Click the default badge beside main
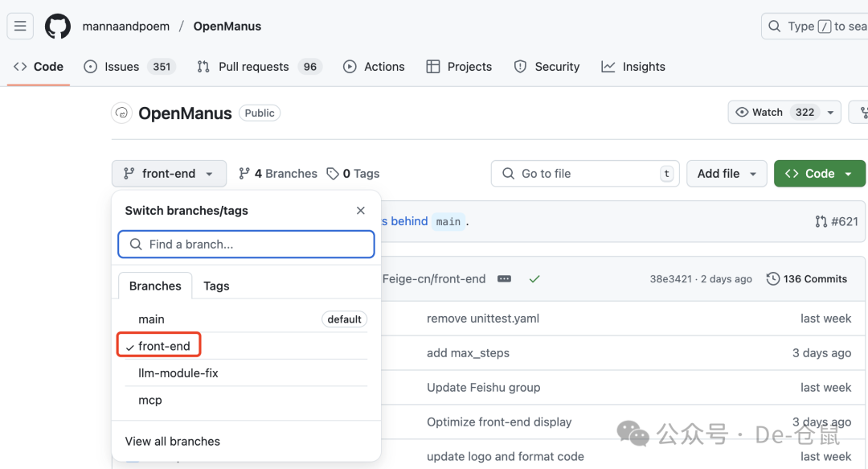Viewport: 868px width, 469px height. coord(344,319)
